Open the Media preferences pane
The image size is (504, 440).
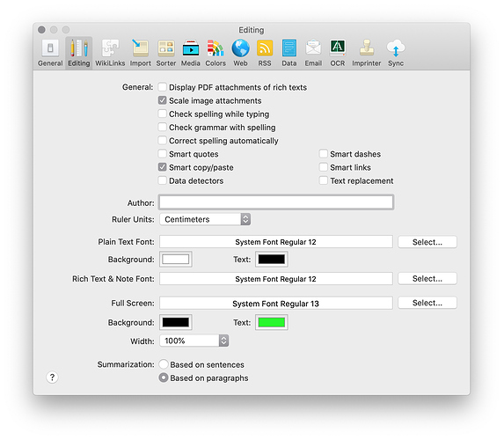191,53
